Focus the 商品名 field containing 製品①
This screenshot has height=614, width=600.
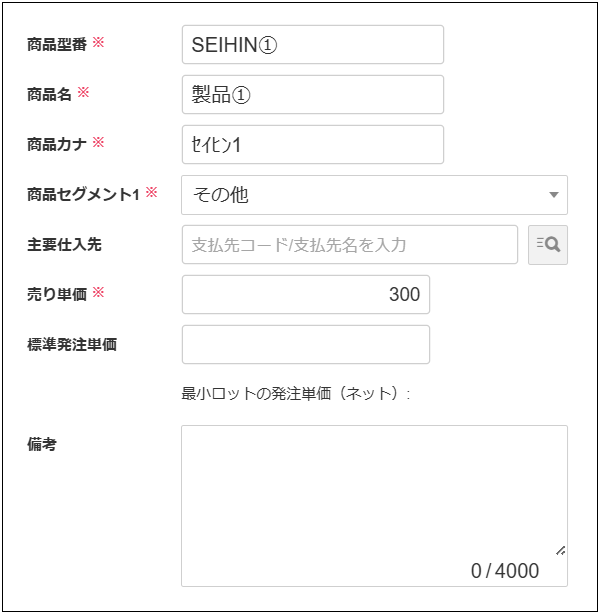coord(312,95)
